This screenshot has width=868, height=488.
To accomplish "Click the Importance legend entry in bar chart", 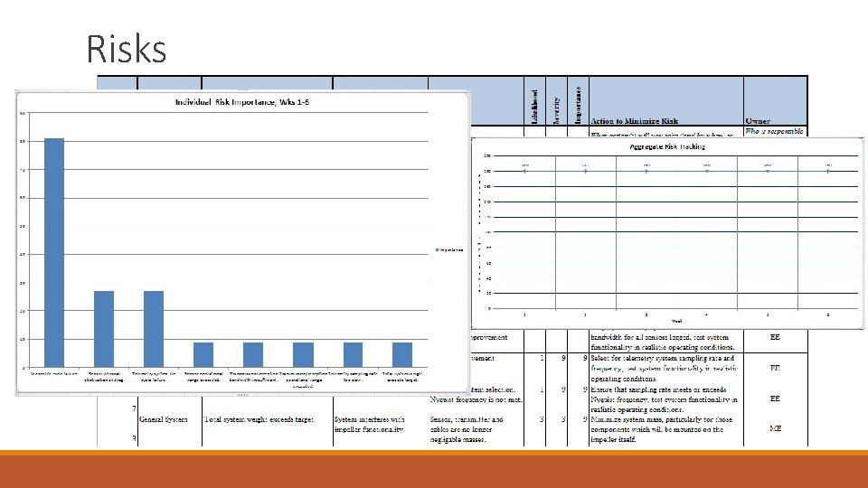I will 449,250.
